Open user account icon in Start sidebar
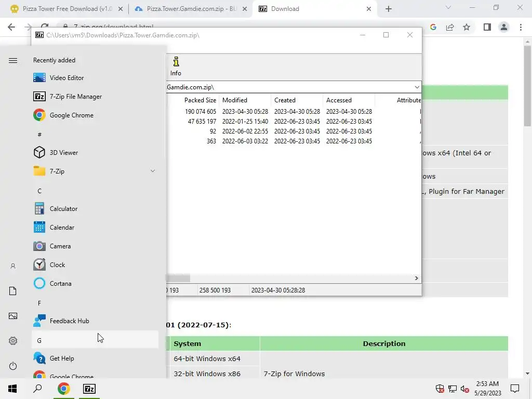The height and width of the screenshot is (399, 532). [x=13, y=266]
